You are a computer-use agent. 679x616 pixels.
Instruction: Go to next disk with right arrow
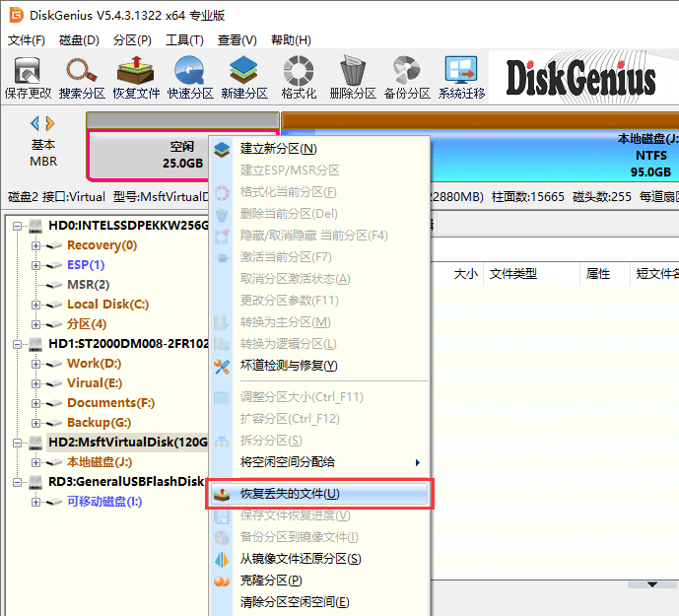click(x=50, y=123)
